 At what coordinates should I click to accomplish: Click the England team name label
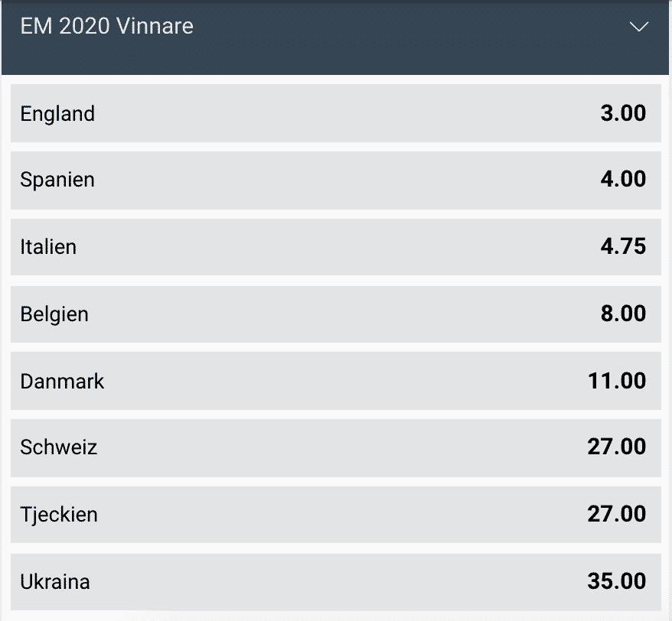[x=57, y=114]
